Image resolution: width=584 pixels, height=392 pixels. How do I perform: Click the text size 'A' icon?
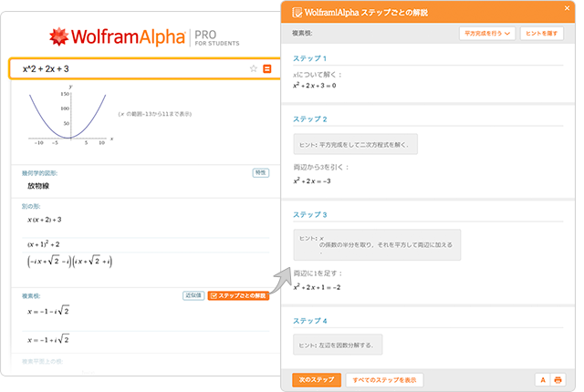(543, 379)
